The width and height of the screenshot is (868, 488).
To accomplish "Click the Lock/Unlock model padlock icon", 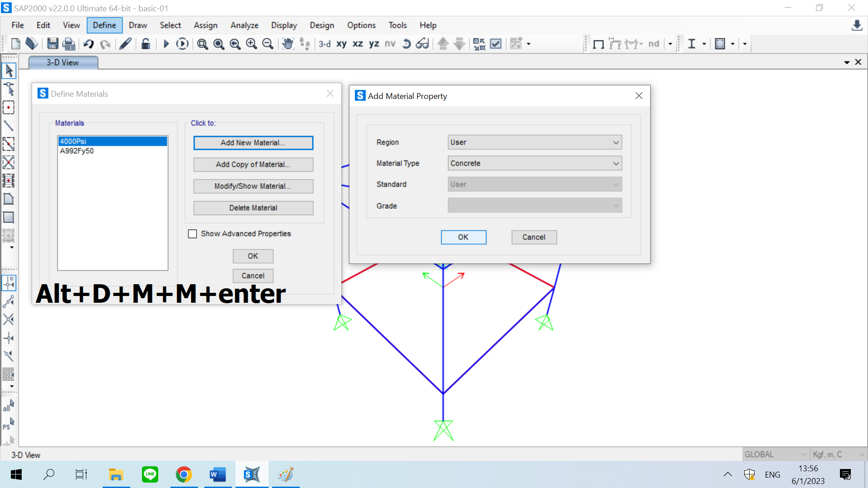I will coord(146,44).
